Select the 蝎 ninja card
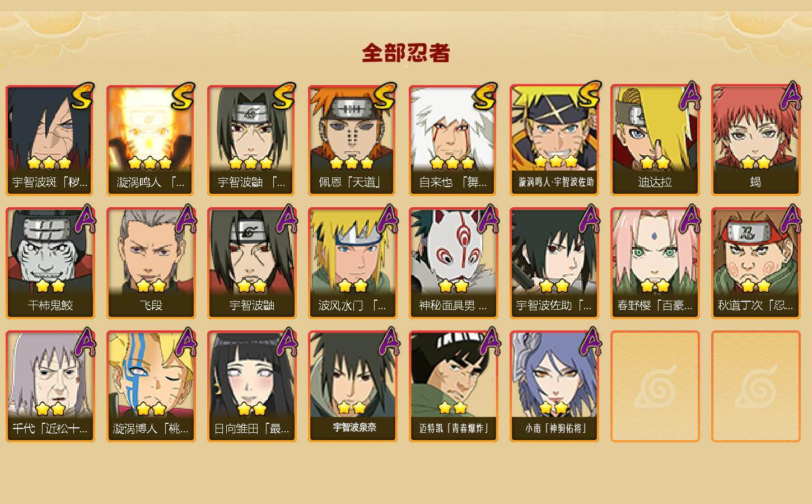Viewport: 812px width, 504px height. [756, 140]
